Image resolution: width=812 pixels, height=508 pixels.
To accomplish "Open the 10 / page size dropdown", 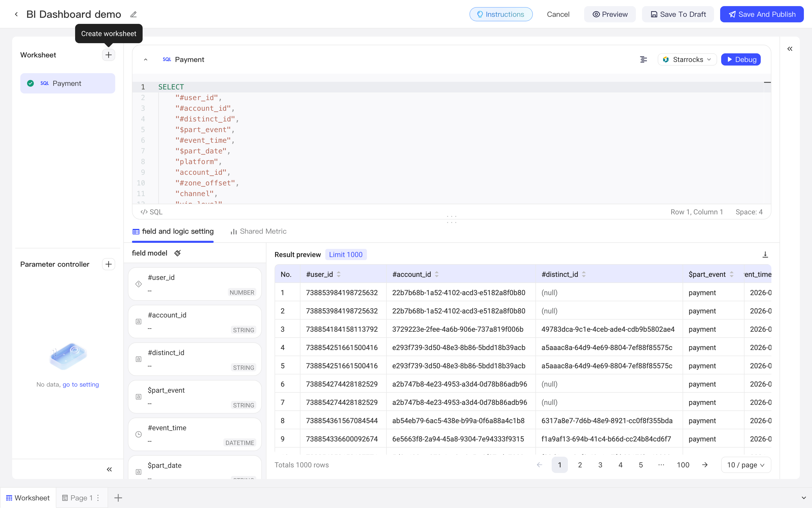I will tap(746, 465).
